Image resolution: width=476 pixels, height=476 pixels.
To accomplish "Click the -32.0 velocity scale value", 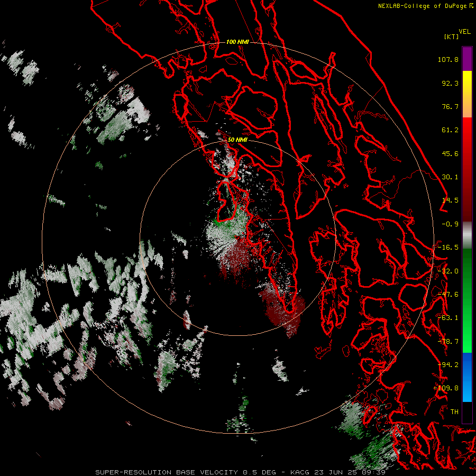I will click(x=448, y=271).
